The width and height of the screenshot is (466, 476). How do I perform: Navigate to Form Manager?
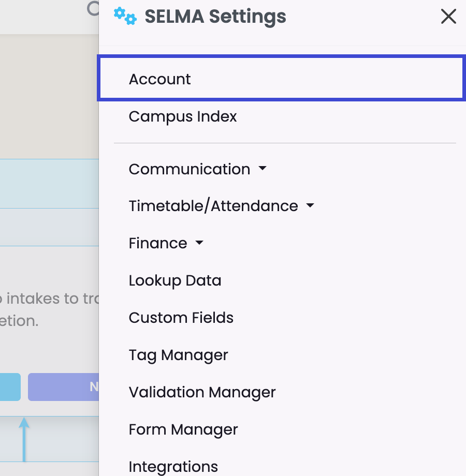click(x=183, y=429)
